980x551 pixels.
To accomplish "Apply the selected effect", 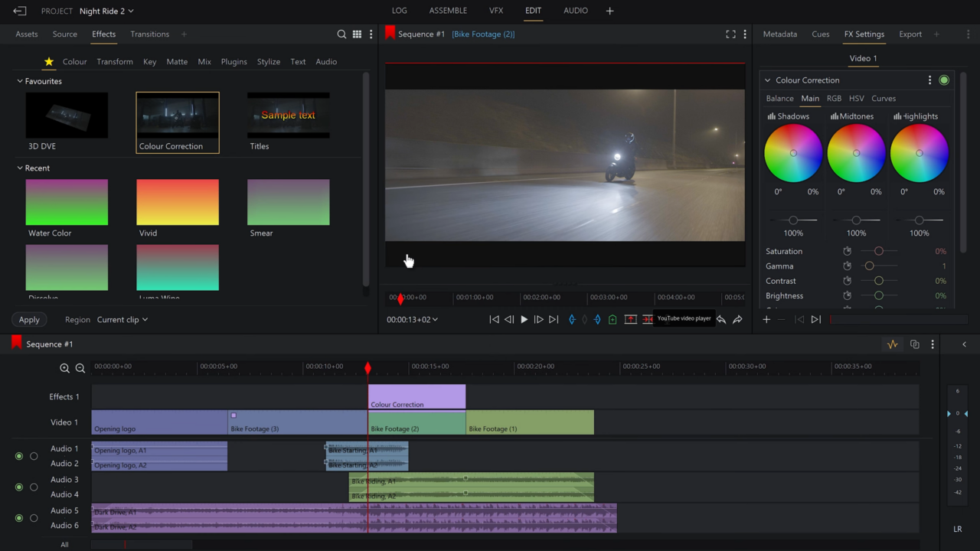I will (x=29, y=320).
